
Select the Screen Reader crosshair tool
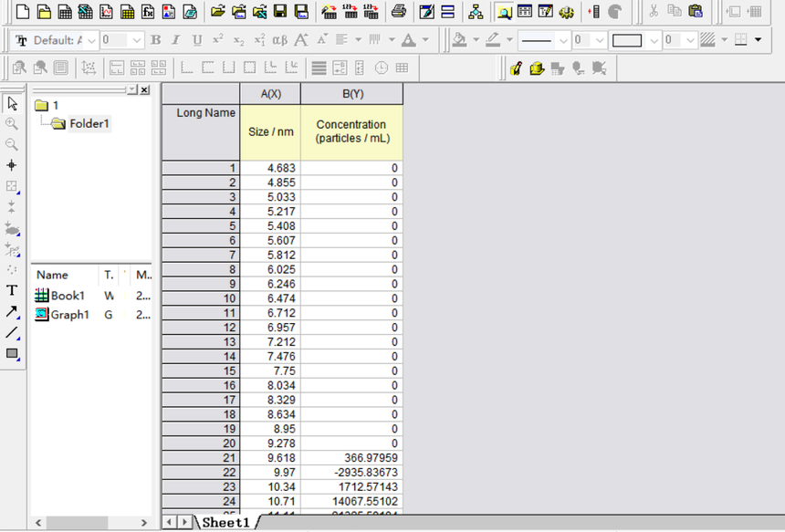point(12,165)
